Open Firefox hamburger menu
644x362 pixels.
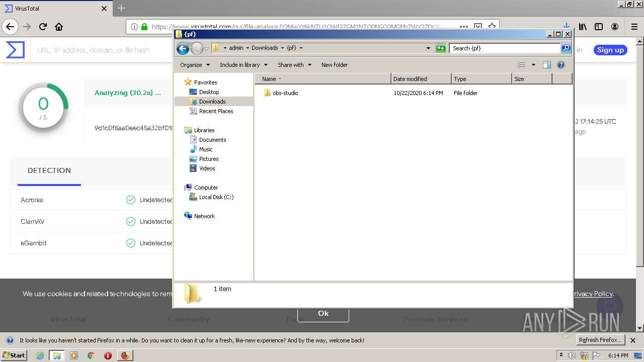click(634, 27)
